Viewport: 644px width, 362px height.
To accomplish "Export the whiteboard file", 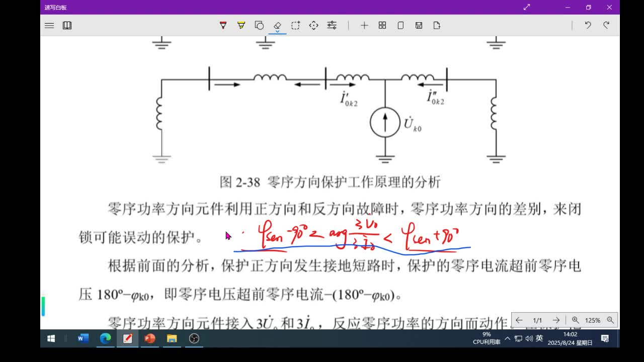I will coord(437,25).
